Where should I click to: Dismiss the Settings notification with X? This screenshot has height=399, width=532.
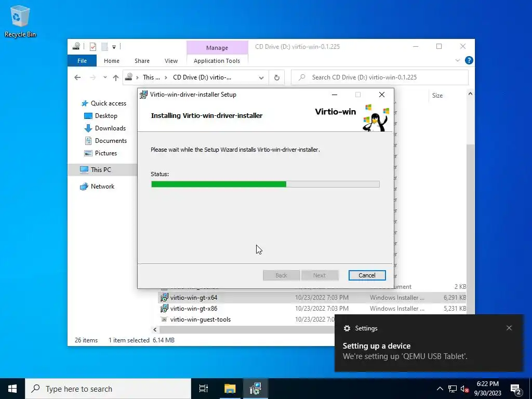[x=509, y=328]
